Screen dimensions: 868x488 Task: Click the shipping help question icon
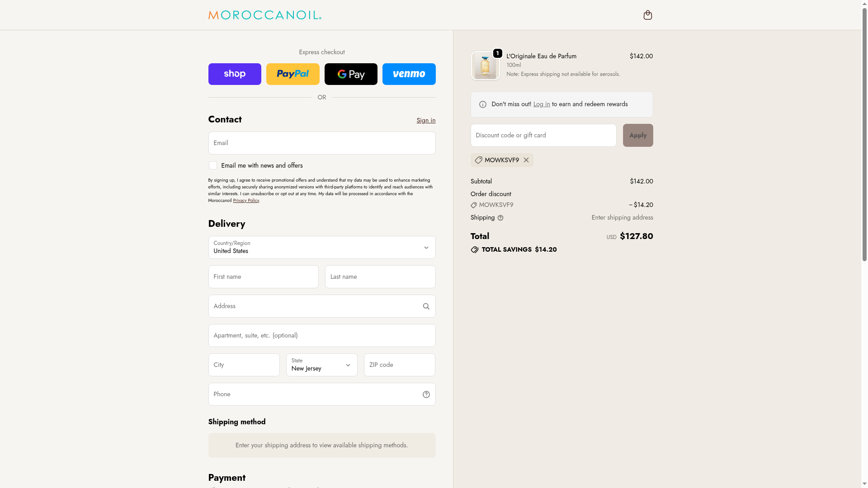click(x=500, y=218)
